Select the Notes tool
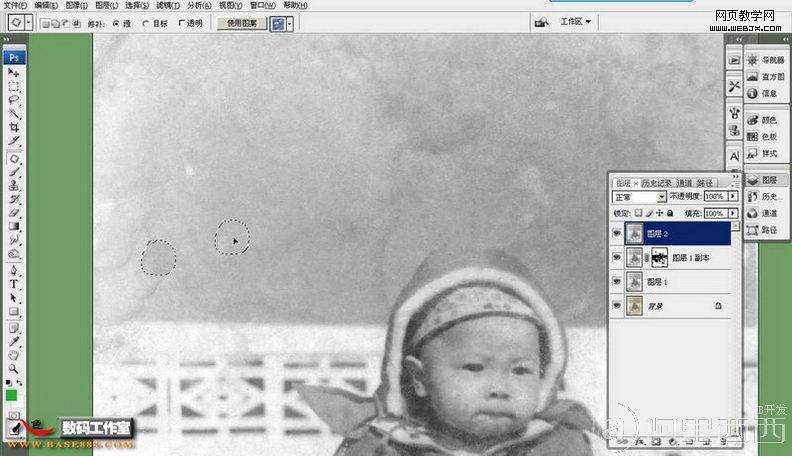This screenshot has width=792, height=456. pos(14,328)
